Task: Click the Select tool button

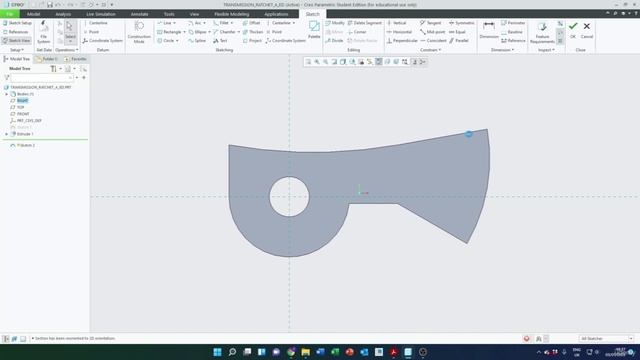Action: point(70,31)
